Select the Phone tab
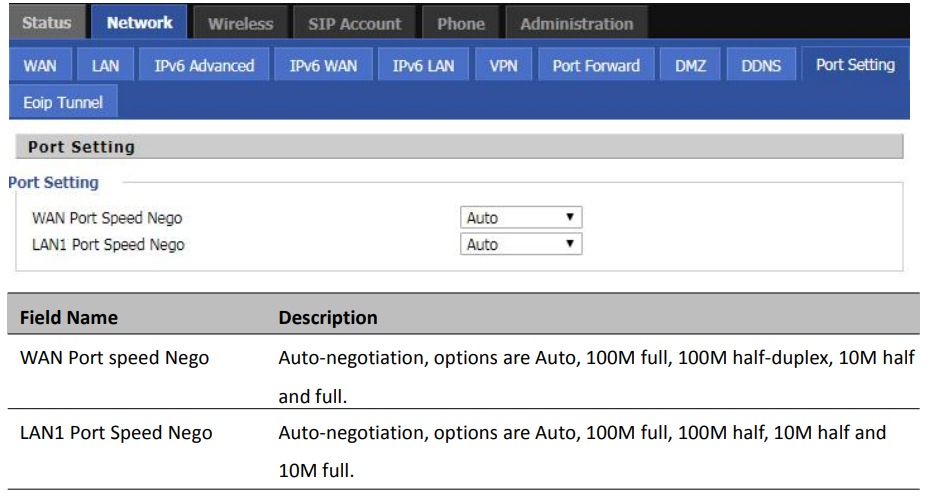 (461, 24)
